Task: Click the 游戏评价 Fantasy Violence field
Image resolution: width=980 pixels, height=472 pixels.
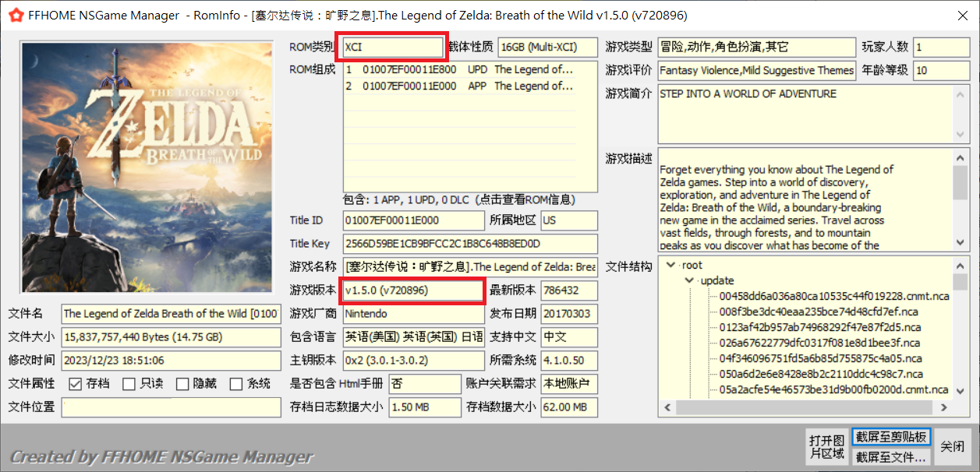Action: [x=757, y=70]
